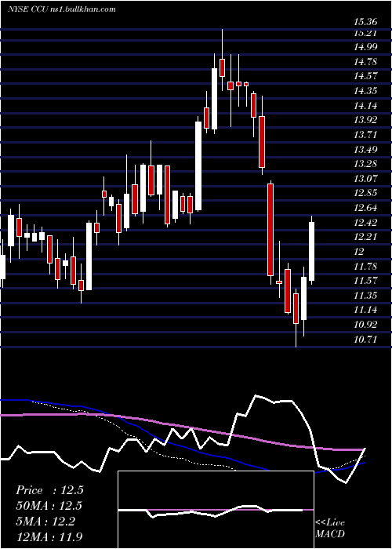Click the 12.85 price axis label

point(365,193)
